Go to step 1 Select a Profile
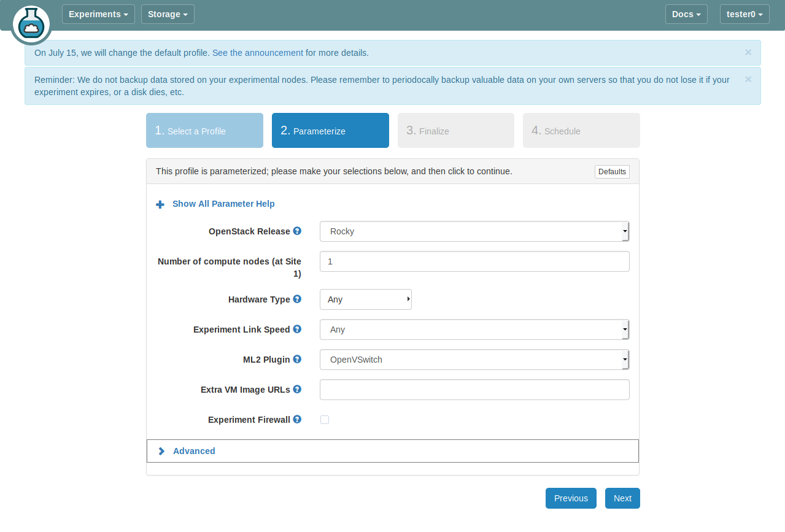Screen dimensions: 785x532 [x=204, y=131]
